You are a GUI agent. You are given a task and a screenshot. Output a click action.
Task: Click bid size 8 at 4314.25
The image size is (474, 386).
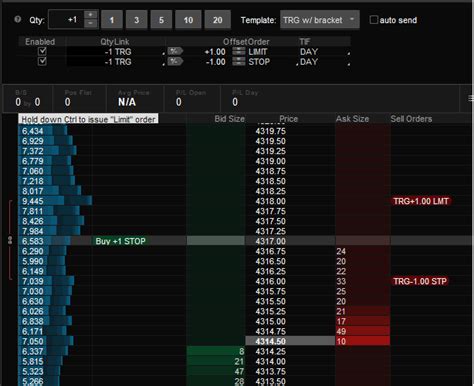click(216, 351)
